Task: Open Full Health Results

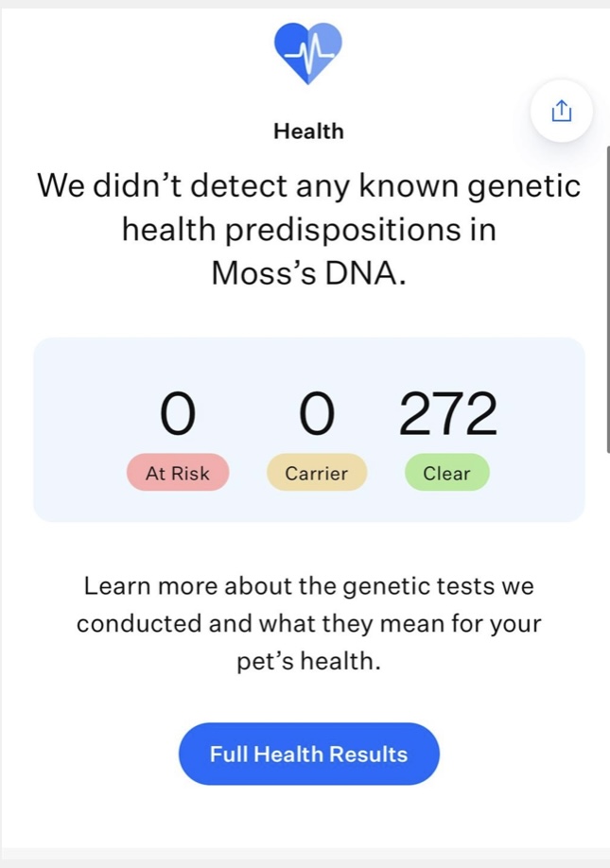Action: 308,755
